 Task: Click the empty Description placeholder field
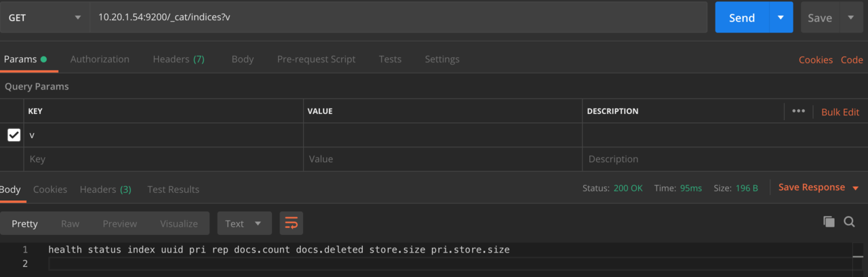[724, 159]
